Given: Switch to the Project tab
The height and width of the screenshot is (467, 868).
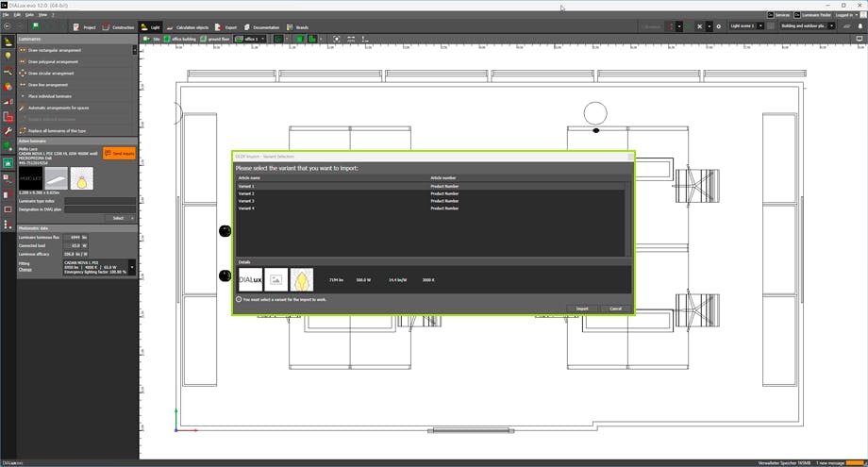Looking at the screenshot, I should [84, 27].
